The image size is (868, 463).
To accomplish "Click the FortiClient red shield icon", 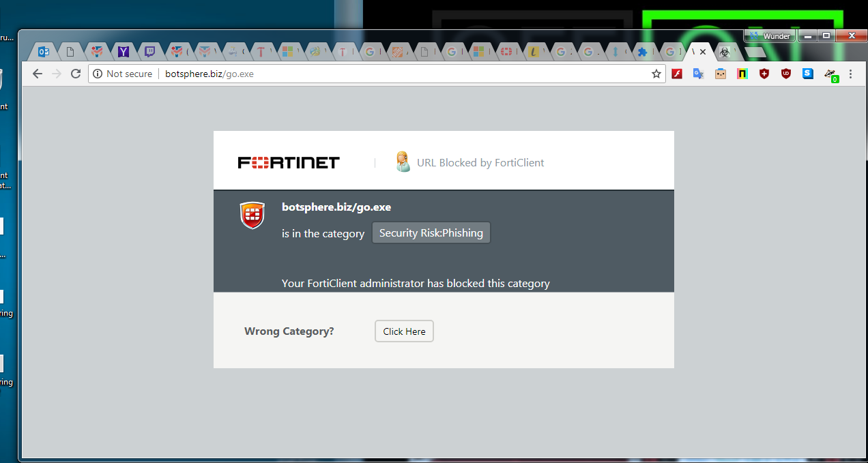I will pyautogui.click(x=252, y=215).
